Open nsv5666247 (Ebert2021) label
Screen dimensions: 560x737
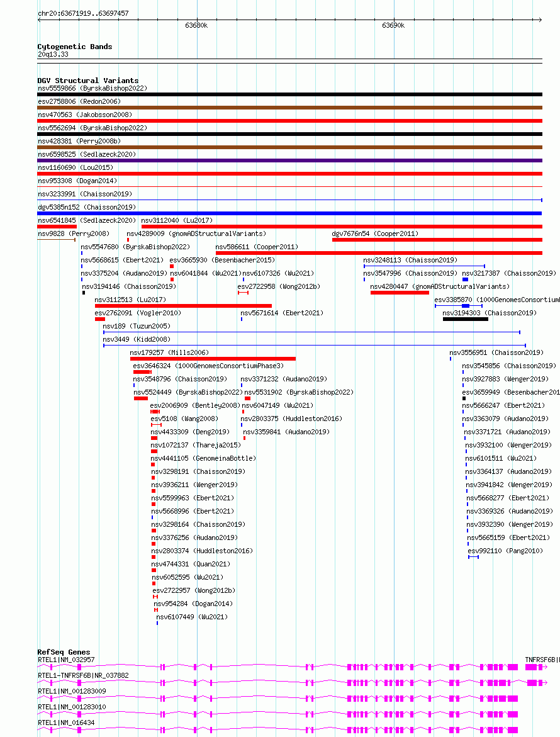coord(503,405)
